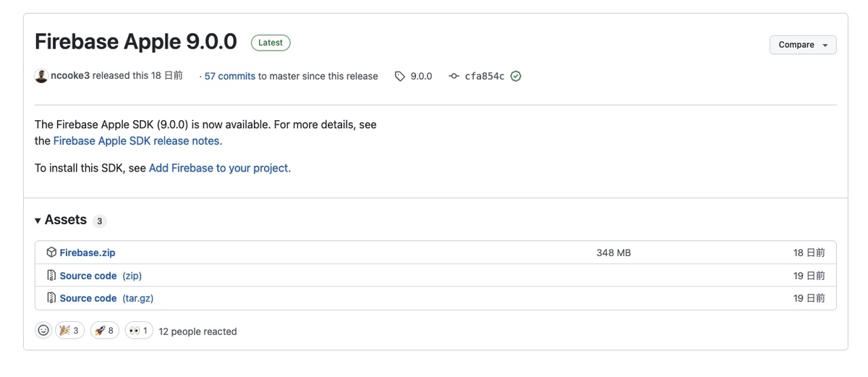Click the 18 日前 date in Firebase.zip row
The height and width of the screenshot is (377, 868).
click(809, 253)
